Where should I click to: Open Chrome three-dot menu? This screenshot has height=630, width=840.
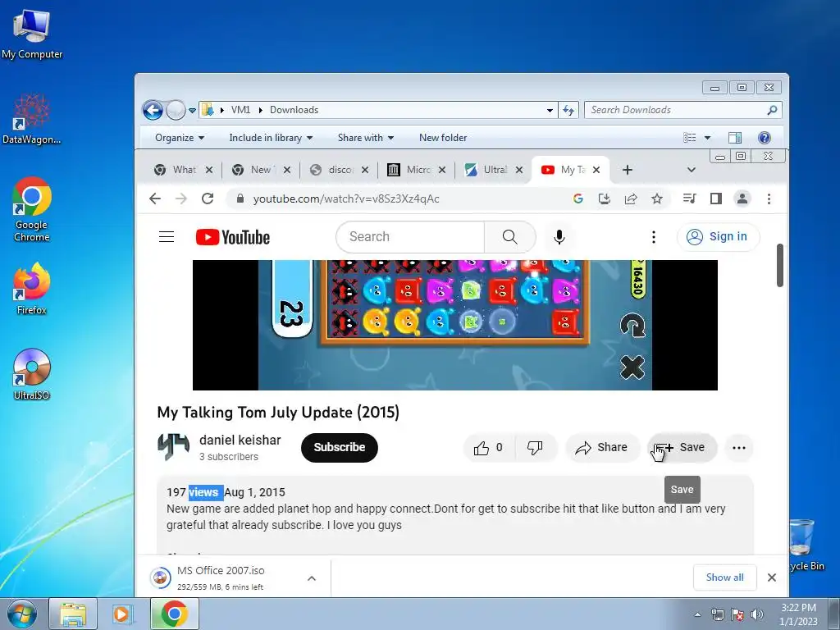769,199
